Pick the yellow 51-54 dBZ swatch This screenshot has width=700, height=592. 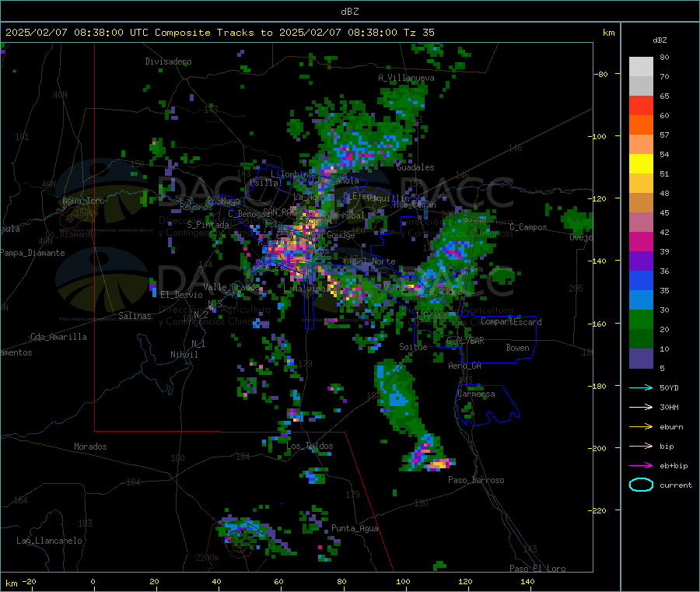(x=641, y=164)
